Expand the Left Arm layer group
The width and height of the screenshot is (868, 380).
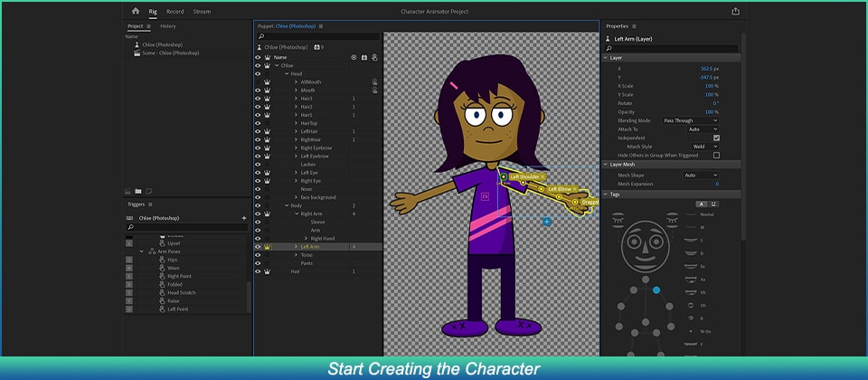297,246
